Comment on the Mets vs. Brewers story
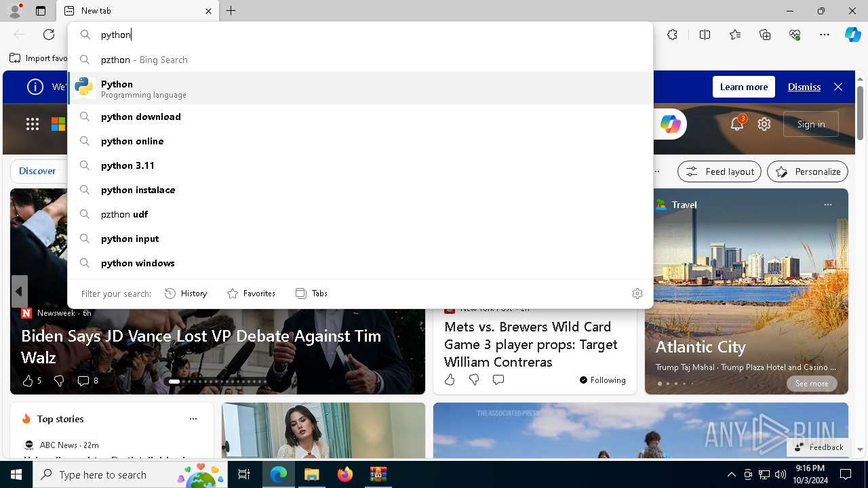This screenshot has height=488, width=868. (498, 380)
